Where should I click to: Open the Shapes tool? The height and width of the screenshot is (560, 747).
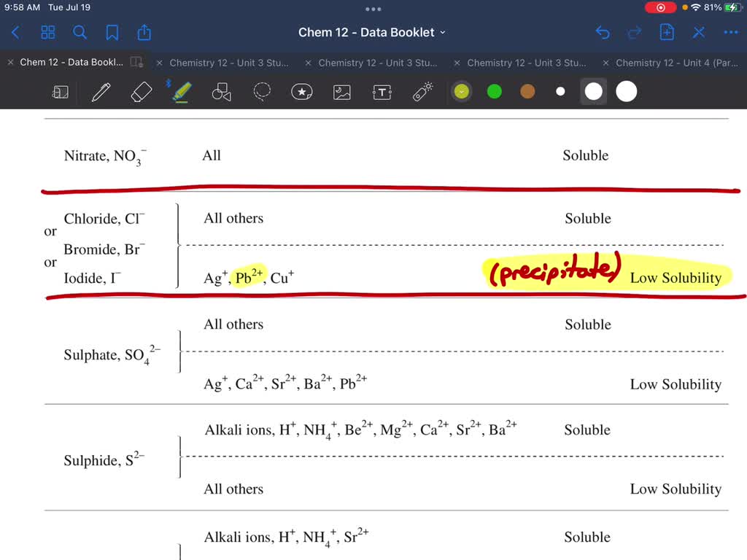click(x=222, y=91)
